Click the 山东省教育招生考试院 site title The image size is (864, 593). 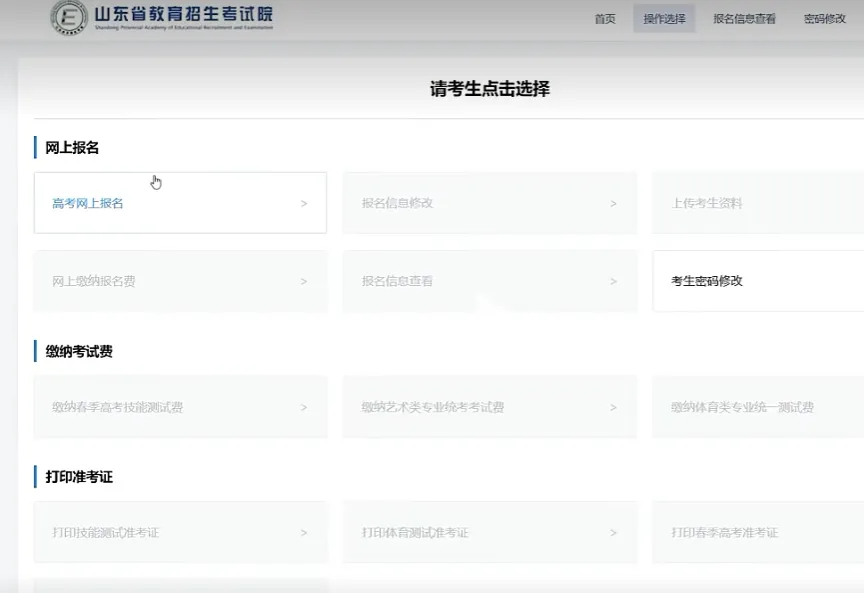tap(183, 14)
